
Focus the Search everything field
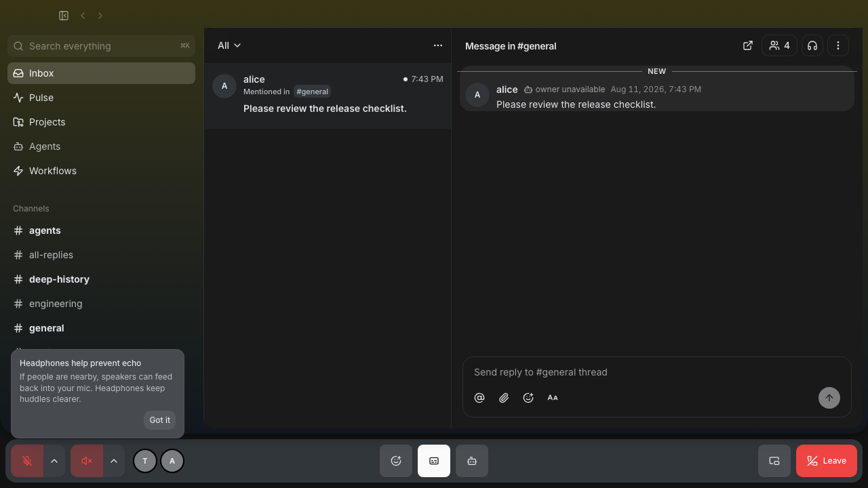tap(101, 46)
